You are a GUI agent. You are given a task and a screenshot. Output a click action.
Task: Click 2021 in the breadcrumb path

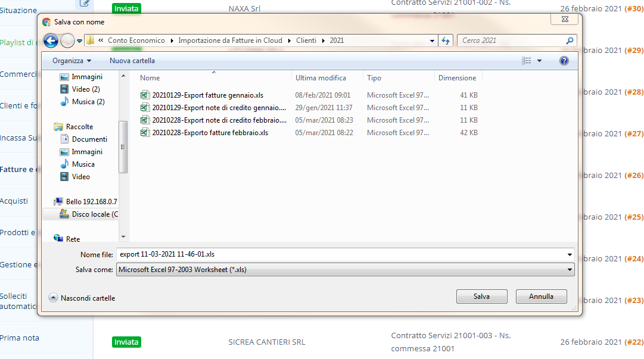(x=337, y=40)
